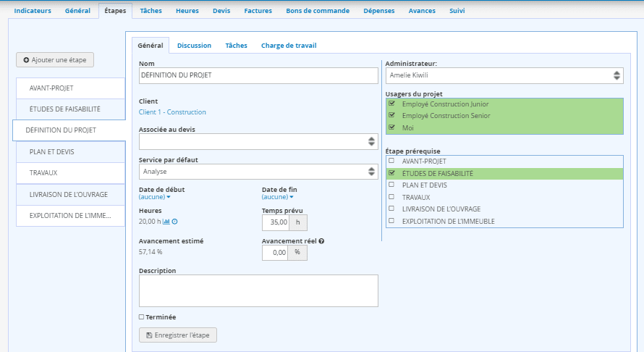Screen dimensions: 644x352
Task: Expand the Service par défaut combo box
Action: point(371,172)
